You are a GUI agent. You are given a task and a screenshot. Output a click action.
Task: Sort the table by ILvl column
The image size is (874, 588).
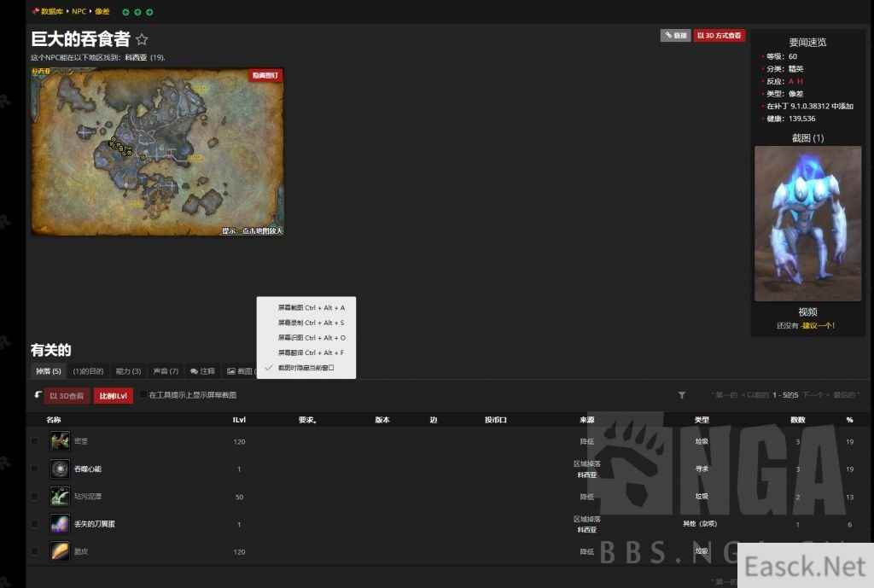239,420
